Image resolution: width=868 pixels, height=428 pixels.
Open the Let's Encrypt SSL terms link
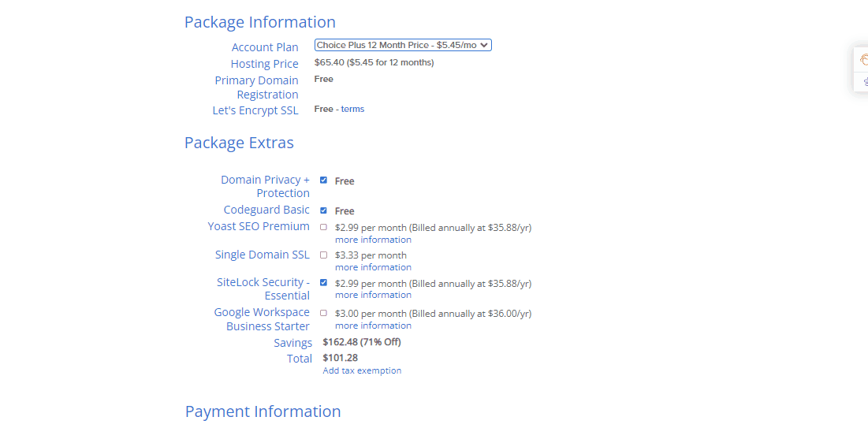tap(352, 110)
